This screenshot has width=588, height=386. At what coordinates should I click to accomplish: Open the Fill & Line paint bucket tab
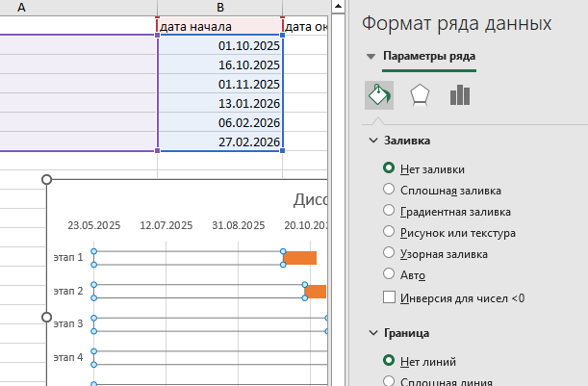click(x=379, y=95)
